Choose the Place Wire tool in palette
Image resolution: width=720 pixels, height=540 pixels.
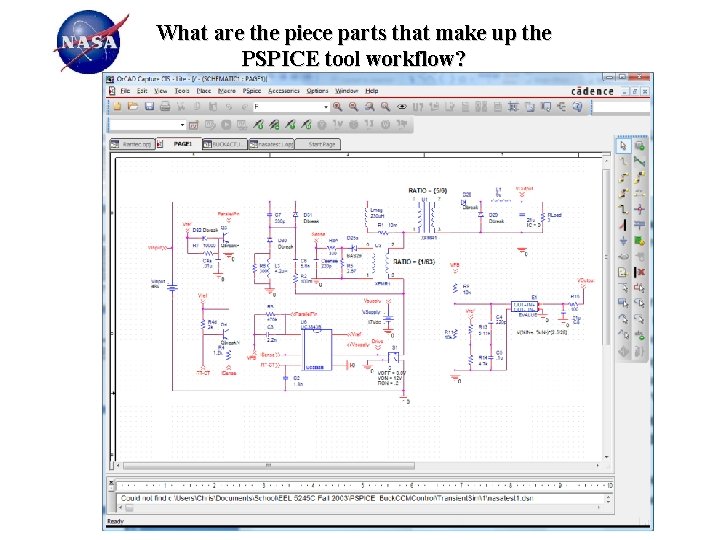point(623,162)
